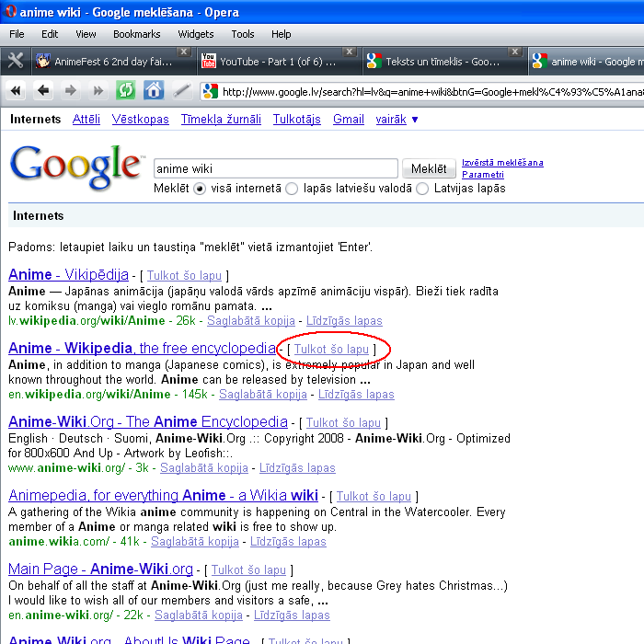Open 'Anime-Wiki.Org - The Anime Encyclopedia' result
Viewport: 644px width, 644px height.
coord(148,421)
